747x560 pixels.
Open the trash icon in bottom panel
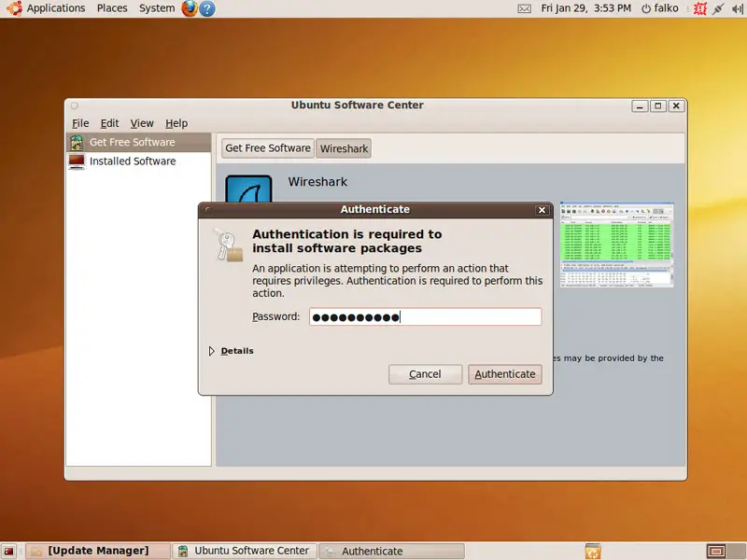coord(593,551)
